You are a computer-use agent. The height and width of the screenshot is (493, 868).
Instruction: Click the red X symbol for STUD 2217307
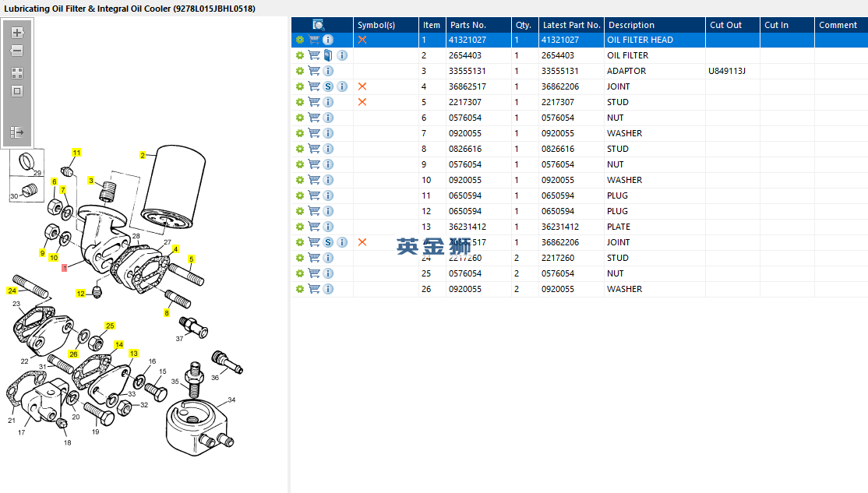[362, 102]
